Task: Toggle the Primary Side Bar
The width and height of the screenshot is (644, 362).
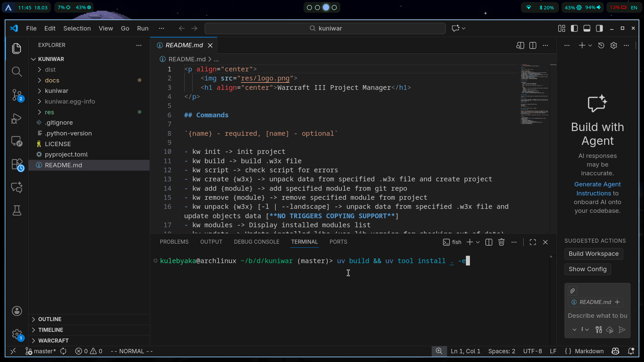Action: [x=574, y=28]
